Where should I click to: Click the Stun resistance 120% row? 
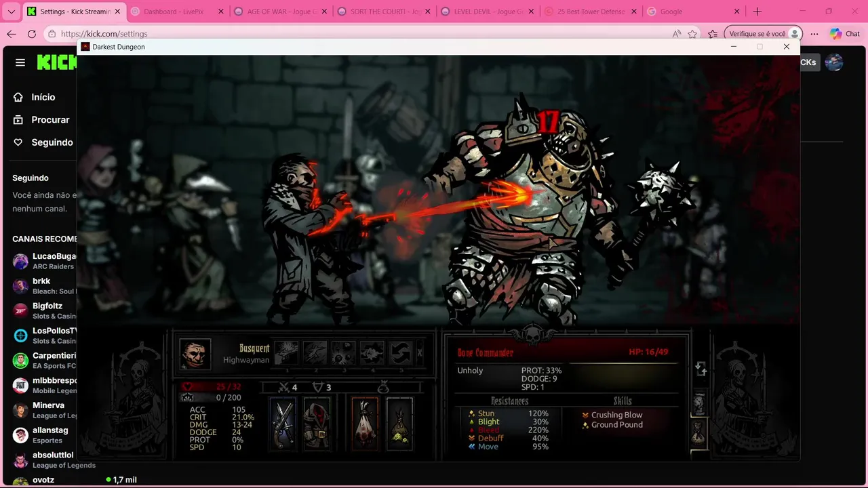click(508, 413)
